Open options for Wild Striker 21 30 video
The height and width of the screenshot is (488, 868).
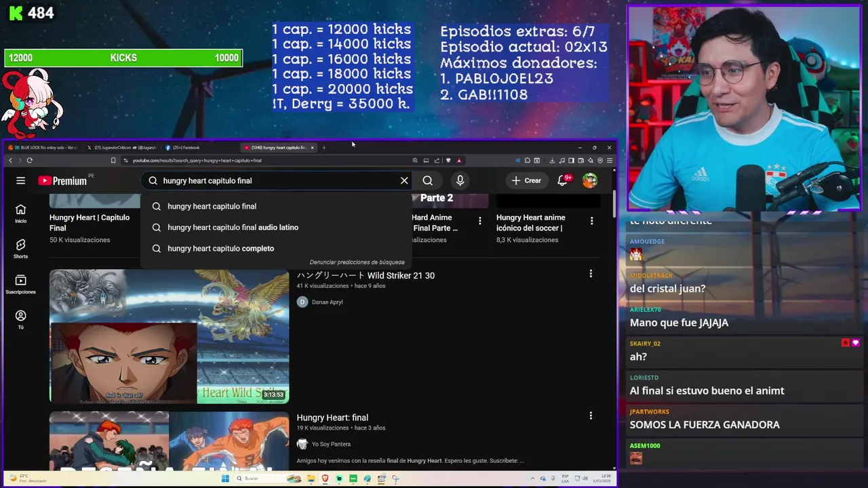(591, 274)
